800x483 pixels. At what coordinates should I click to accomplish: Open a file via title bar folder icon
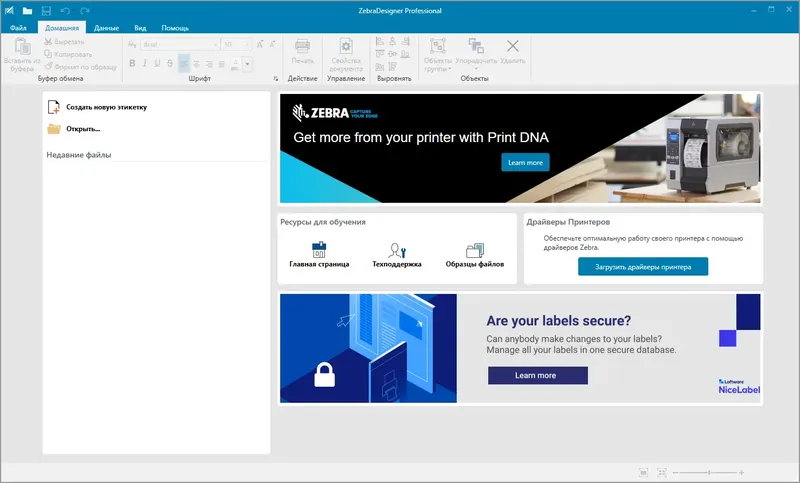point(28,10)
